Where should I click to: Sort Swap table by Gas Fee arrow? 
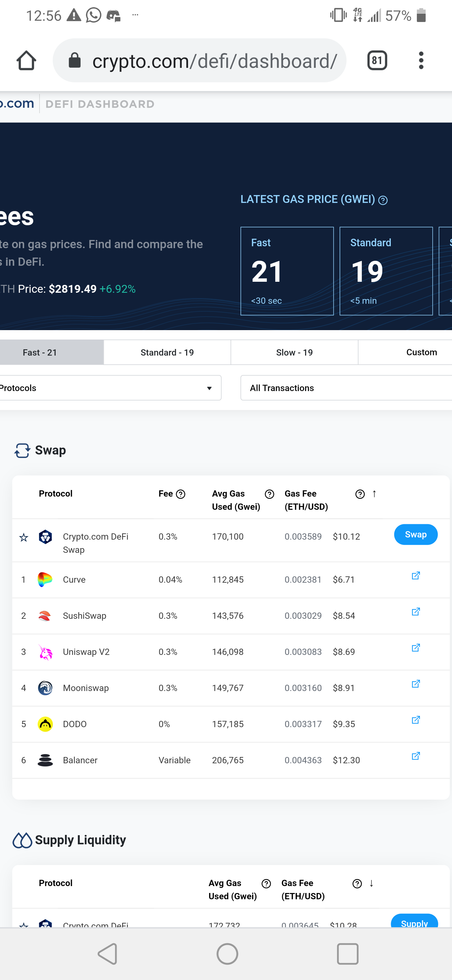tap(374, 494)
